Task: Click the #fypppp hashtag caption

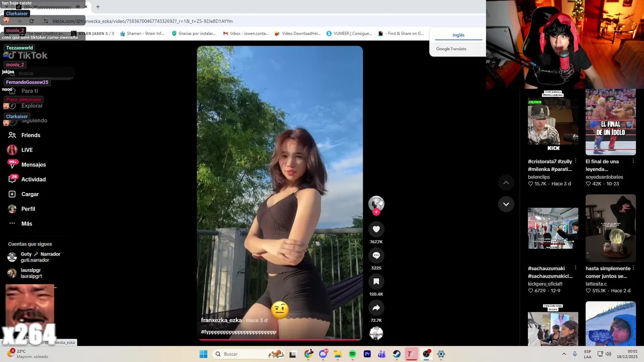Action: [x=238, y=332]
